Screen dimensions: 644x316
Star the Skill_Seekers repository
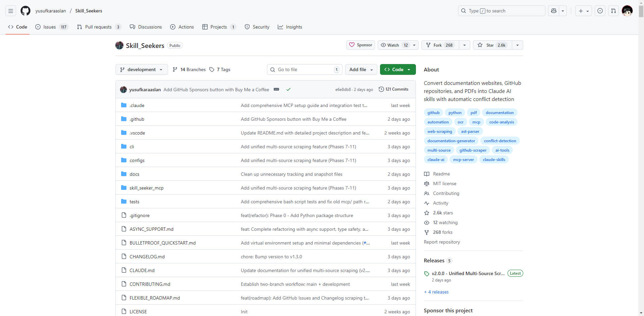(x=492, y=45)
